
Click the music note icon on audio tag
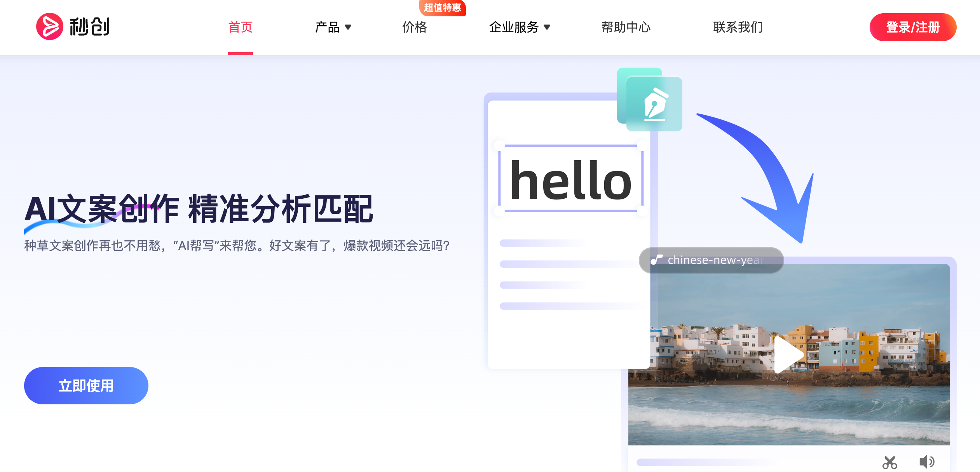coord(657,260)
